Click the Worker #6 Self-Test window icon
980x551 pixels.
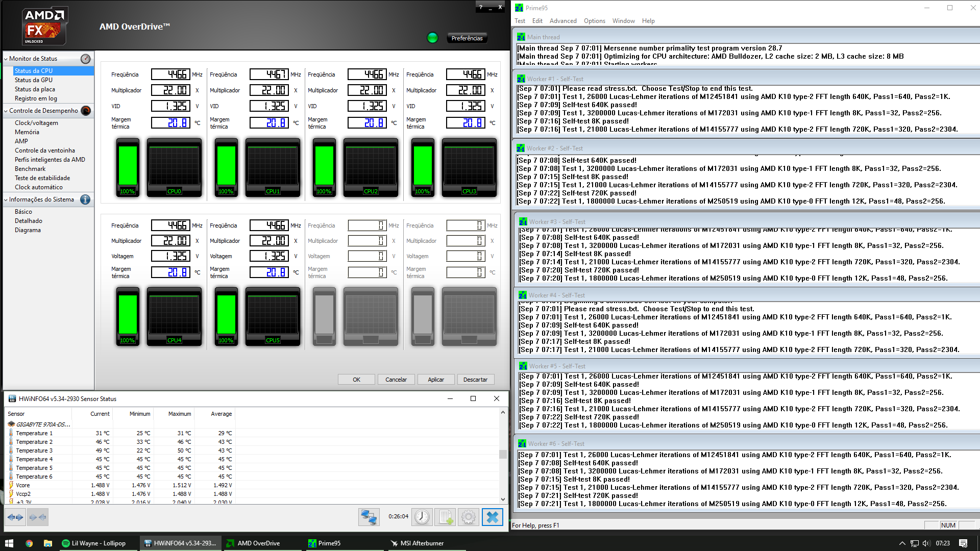pyautogui.click(x=522, y=444)
